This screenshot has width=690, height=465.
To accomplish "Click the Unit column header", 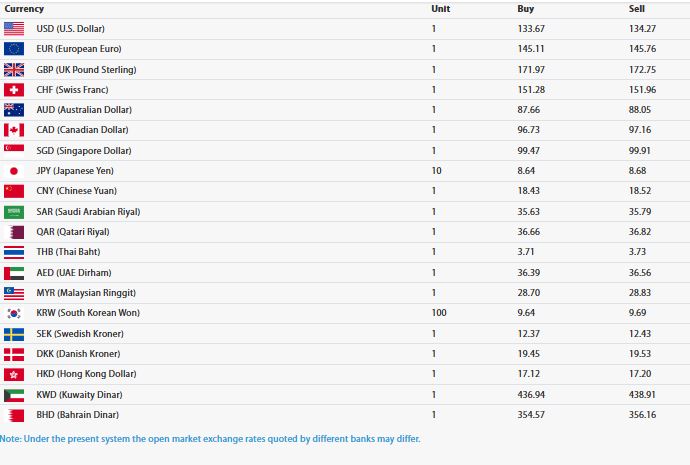I will [440, 9].
